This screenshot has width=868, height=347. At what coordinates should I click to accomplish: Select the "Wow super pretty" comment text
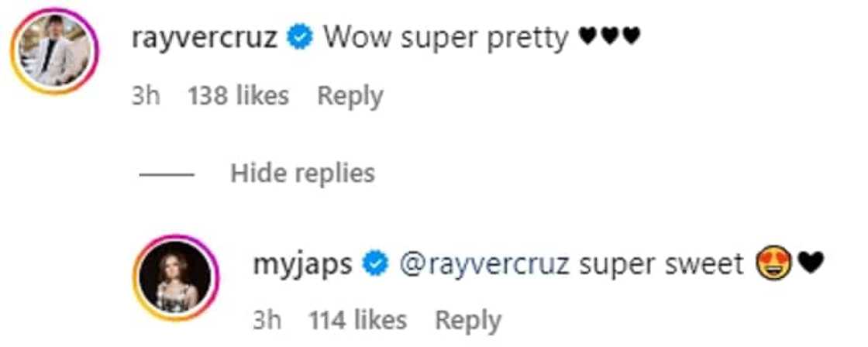(446, 37)
